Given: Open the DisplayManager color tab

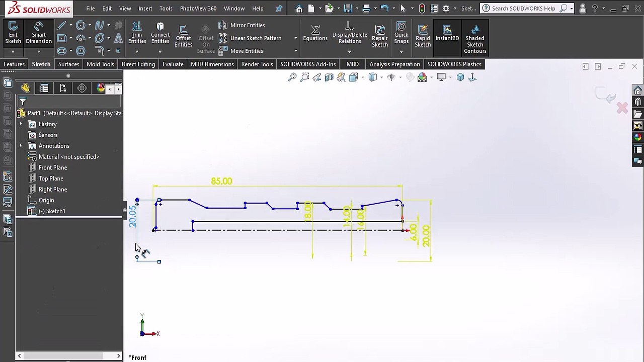Looking at the screenshot, I should tap(100, 88).
